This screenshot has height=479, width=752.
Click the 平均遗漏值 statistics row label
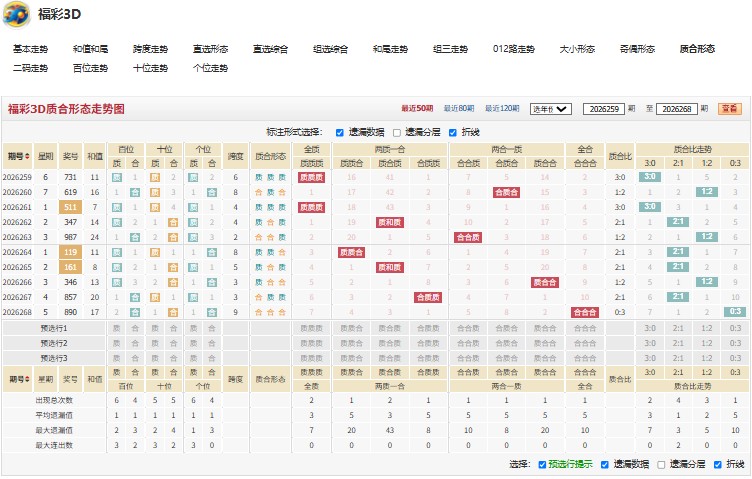[x=54, y=415]
